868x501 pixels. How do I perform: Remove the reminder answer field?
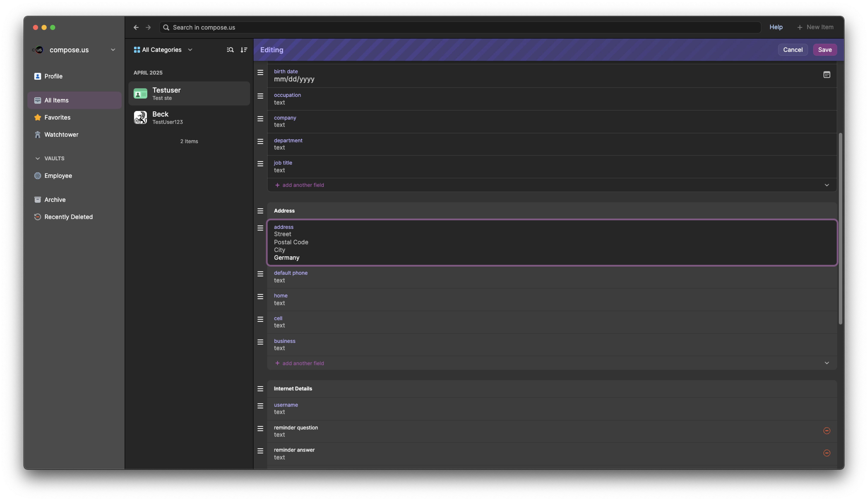coord(827,453)
